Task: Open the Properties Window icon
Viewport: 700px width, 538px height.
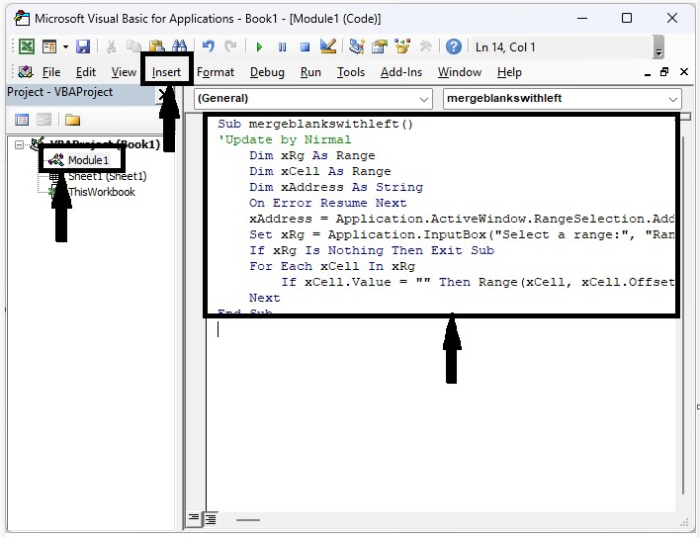Action: (x=379, y=46)
